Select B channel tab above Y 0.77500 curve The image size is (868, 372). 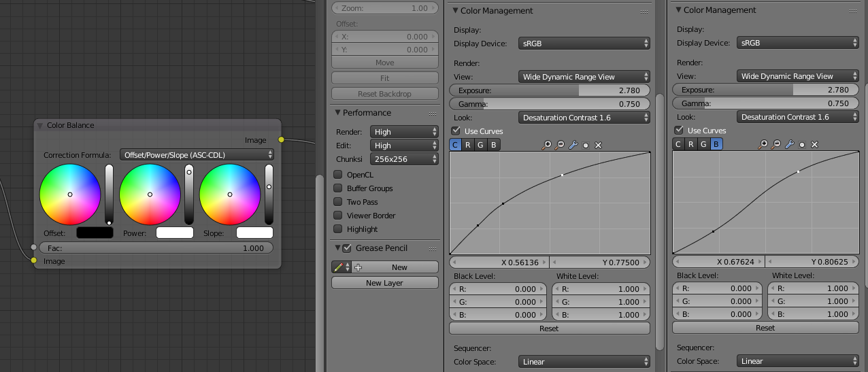pyautogui.click(x=493, y=145)
